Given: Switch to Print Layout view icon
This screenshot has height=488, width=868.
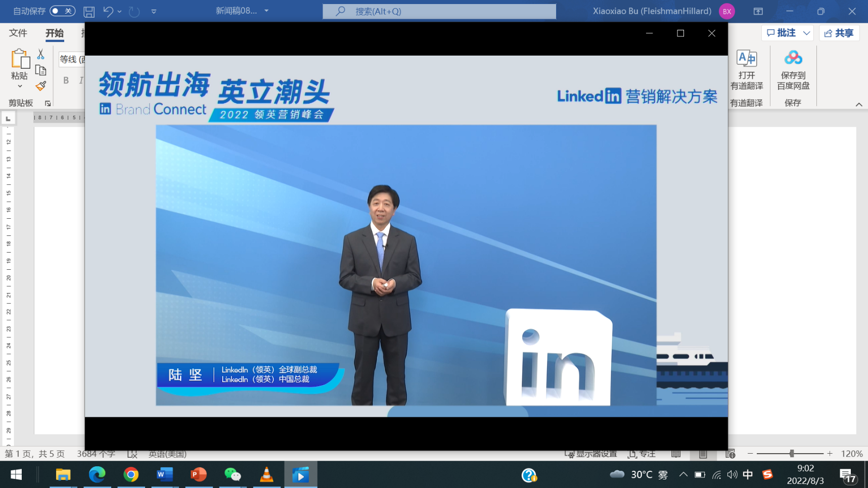Looking at the screenshot, I should click(703, 454).
